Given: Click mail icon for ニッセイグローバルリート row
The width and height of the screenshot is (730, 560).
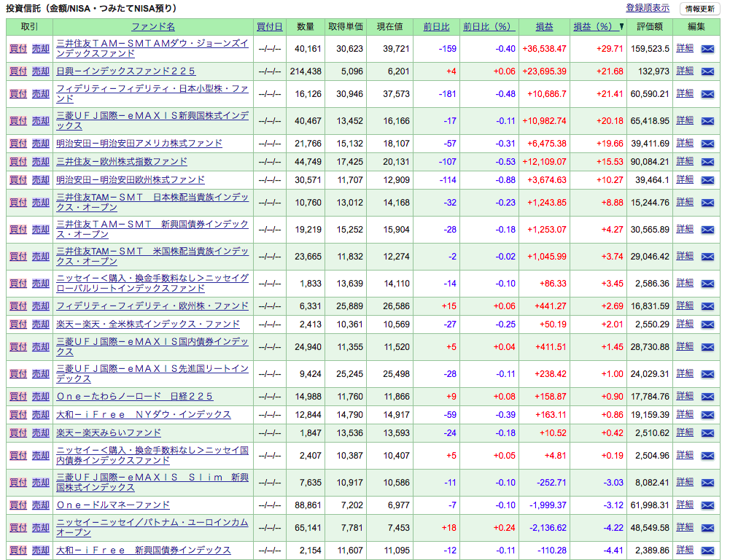Looking at the screenshot, I should click(x=707, y=284).
